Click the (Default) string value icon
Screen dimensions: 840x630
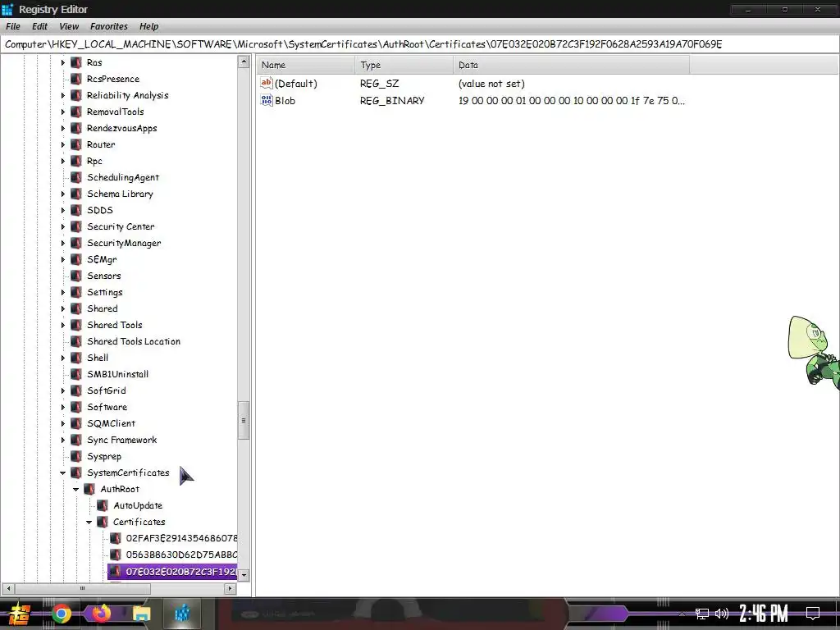[x=267, y=83]
